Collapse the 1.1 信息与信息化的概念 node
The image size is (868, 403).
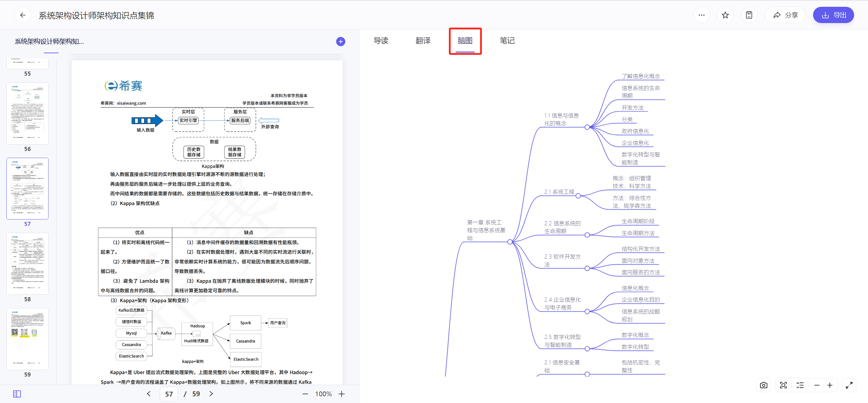587,127
